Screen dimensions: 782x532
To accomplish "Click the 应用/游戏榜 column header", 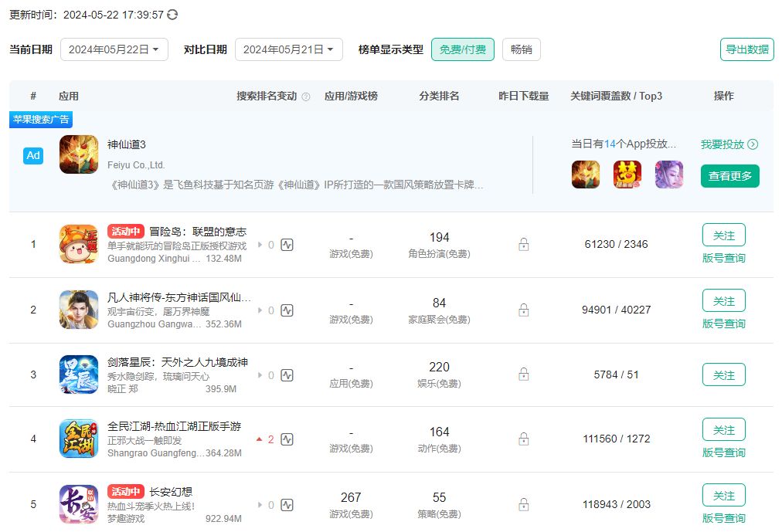I will point(351,97).
